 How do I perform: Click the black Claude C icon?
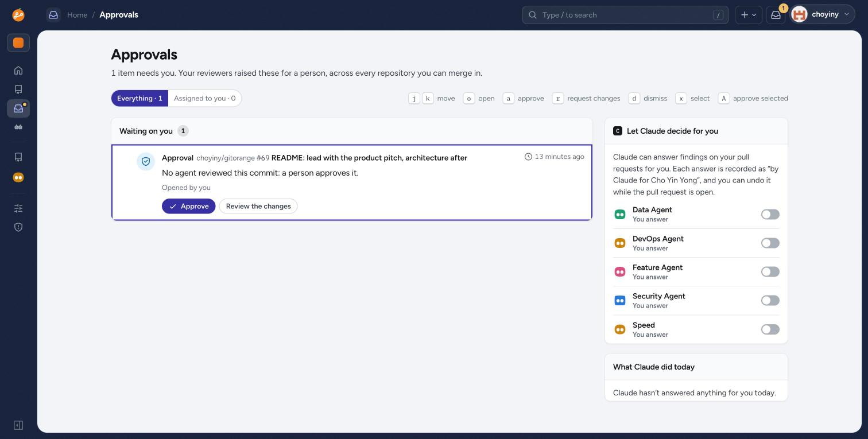point(618,131)
